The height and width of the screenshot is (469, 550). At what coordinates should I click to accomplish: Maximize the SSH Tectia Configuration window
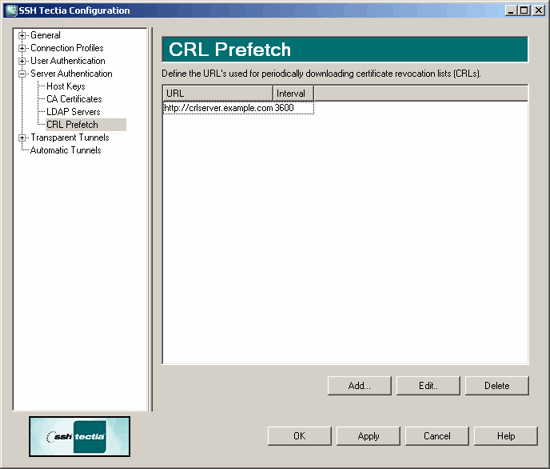tap(524, 11)
